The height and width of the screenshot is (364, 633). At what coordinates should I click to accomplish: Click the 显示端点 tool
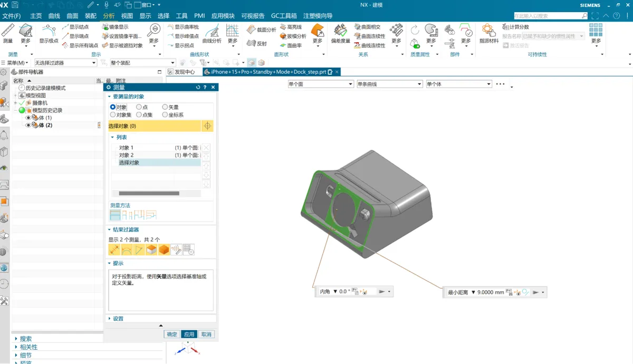click(x=75, y=36)
